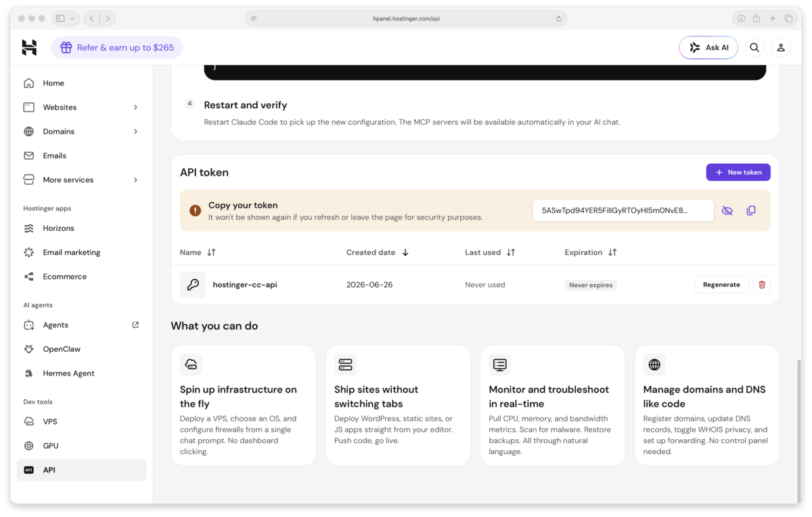Viewport: 812px width, 517px height.
Task: Click Refer & earn up to $265
Action: 117,47
